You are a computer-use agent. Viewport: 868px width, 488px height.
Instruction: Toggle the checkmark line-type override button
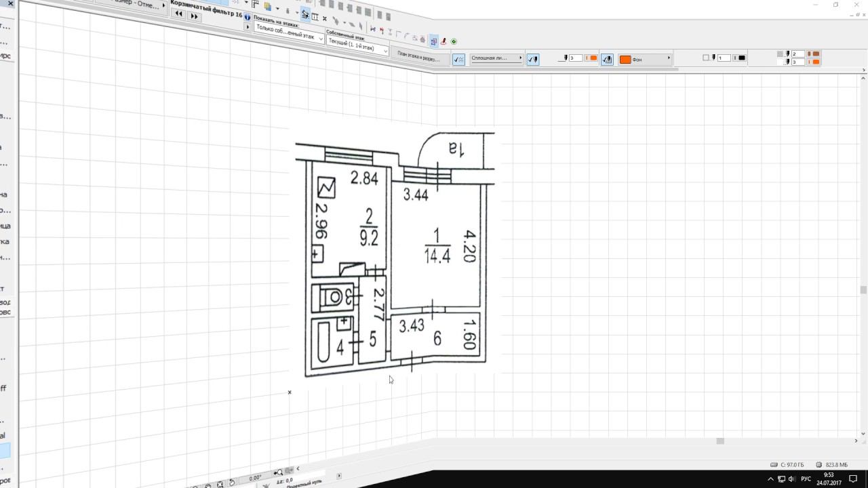(458, 59)
